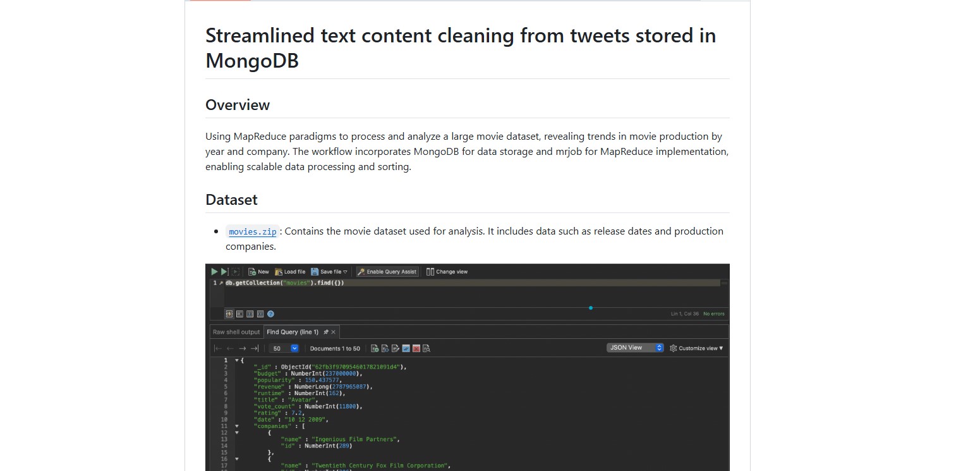The image size is (980, 471).
Task: Click the "budget" NumberInt(237000000) line
Action: 308,374
